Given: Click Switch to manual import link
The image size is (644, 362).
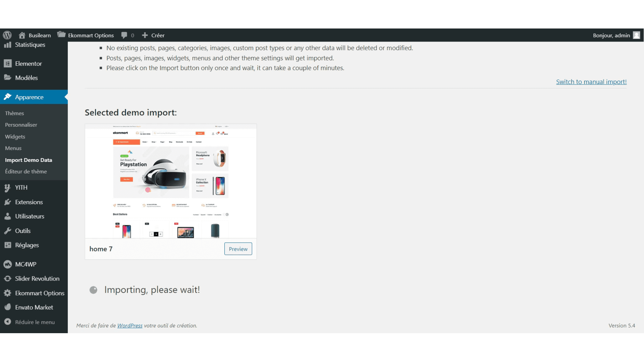Looking at the screenshot, I should [591, 81].
